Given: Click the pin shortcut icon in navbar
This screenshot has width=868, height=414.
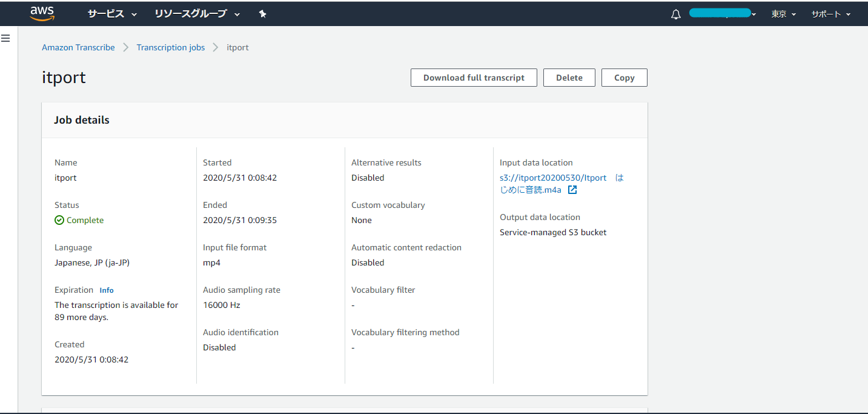Looking at the screenshot, I should 262,13.
